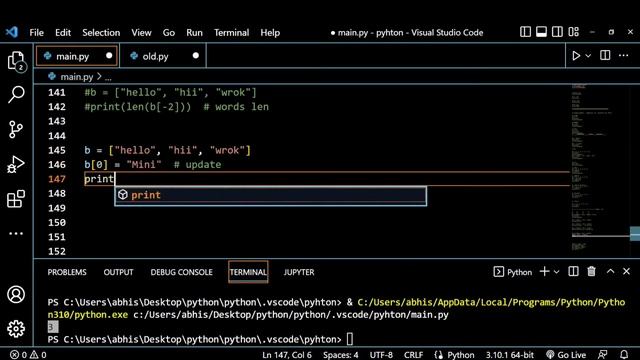
Task: Toggle the bottom panel layout
Action: pos(541,32)
